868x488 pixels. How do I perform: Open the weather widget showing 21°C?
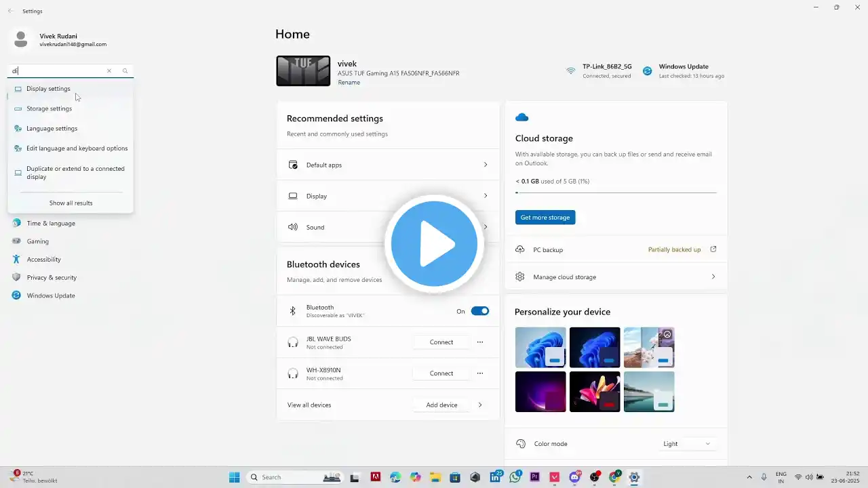point(34,476)
